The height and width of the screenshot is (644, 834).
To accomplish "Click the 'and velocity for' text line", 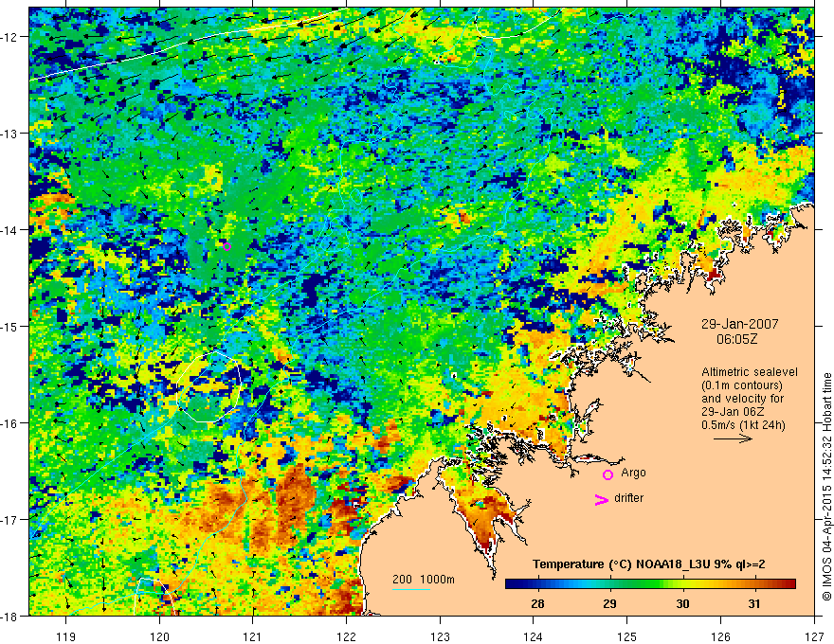I will [742, 399].
